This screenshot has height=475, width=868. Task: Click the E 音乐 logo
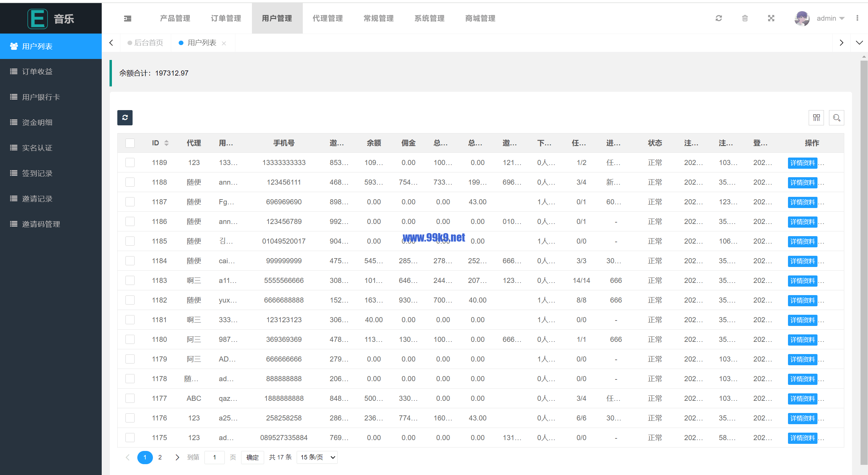51,19
